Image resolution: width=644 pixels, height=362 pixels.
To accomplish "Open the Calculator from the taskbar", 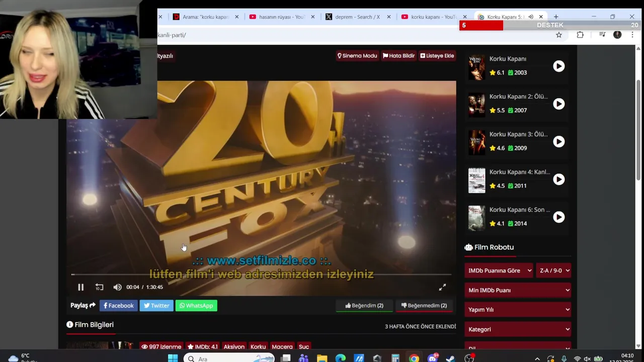I will [x=395, y=358].
